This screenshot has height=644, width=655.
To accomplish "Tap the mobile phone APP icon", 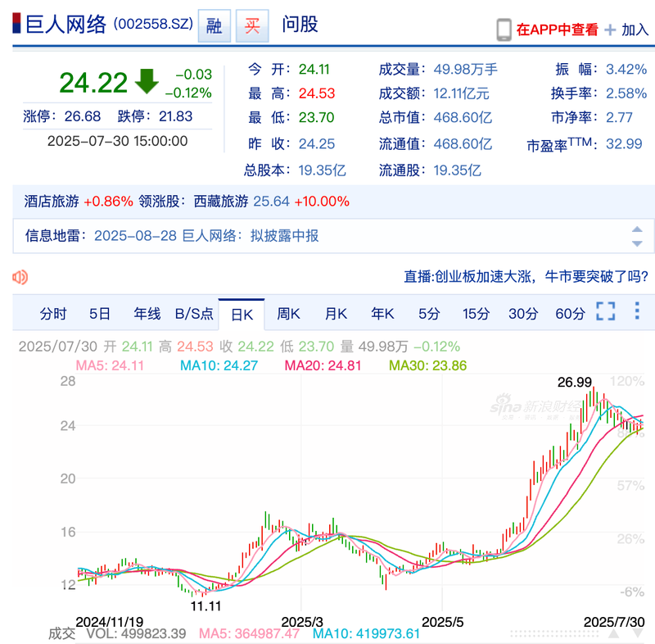I will [504, 29].
